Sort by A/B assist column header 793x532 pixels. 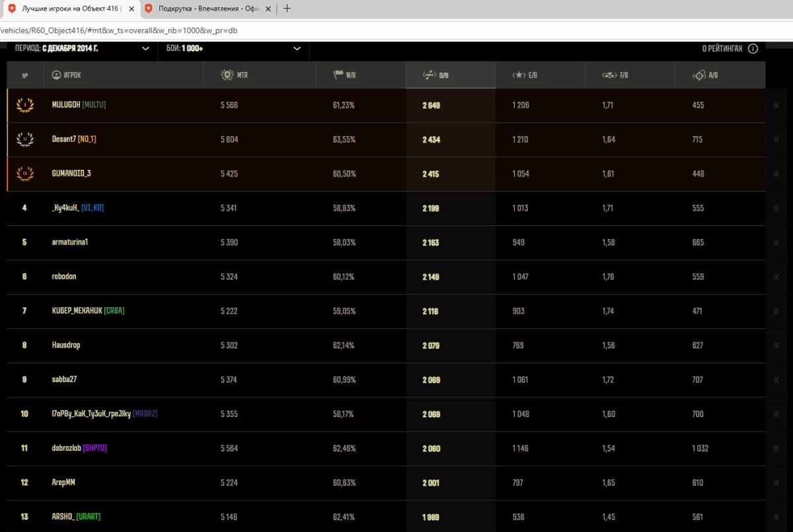point(704,75)
